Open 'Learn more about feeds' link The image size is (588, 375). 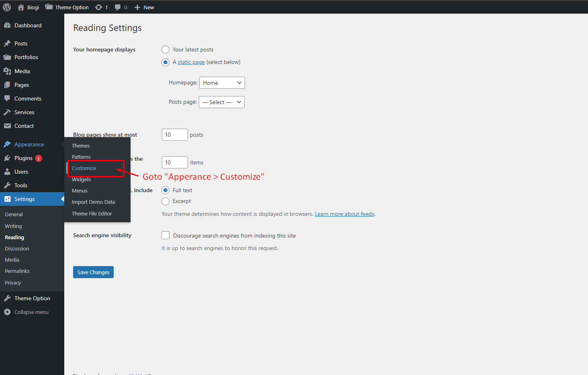(345, 214)
